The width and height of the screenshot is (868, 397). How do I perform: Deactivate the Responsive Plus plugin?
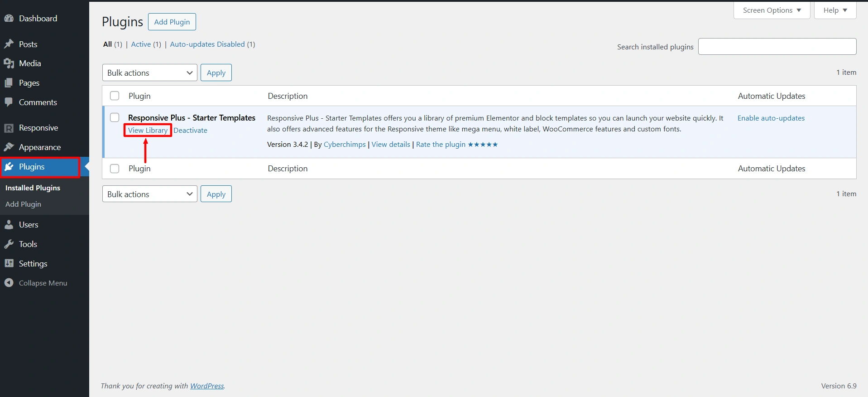pos(190,130)
